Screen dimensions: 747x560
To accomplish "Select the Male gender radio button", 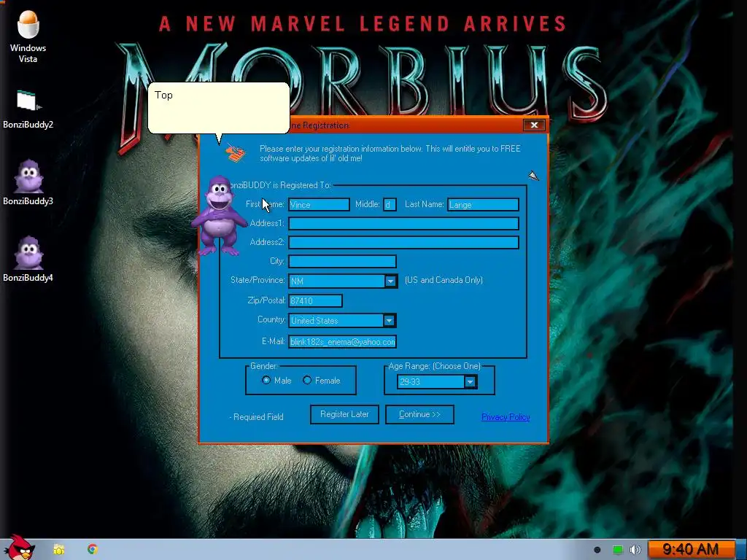I will [x=266, y=380].
